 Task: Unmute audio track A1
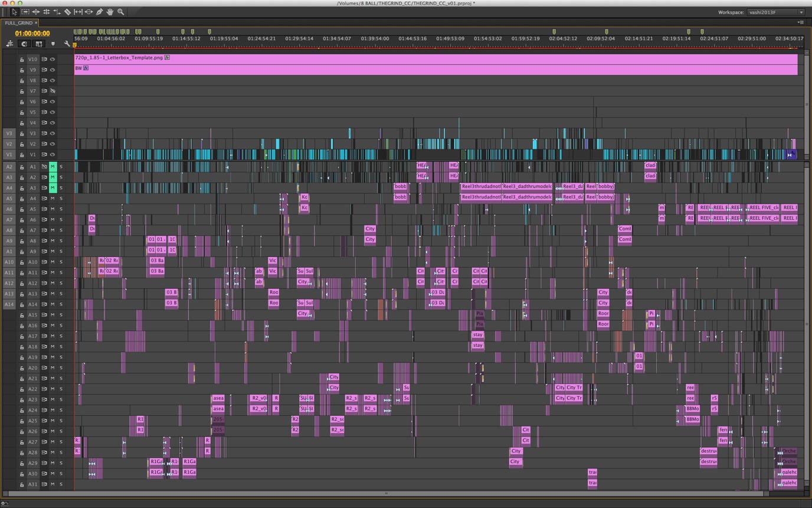click(x=53, y=167)
